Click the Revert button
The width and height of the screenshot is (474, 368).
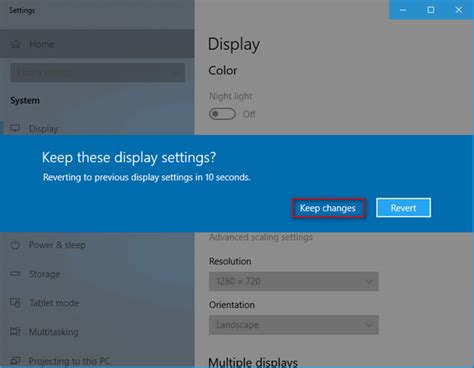pos(403,208)
